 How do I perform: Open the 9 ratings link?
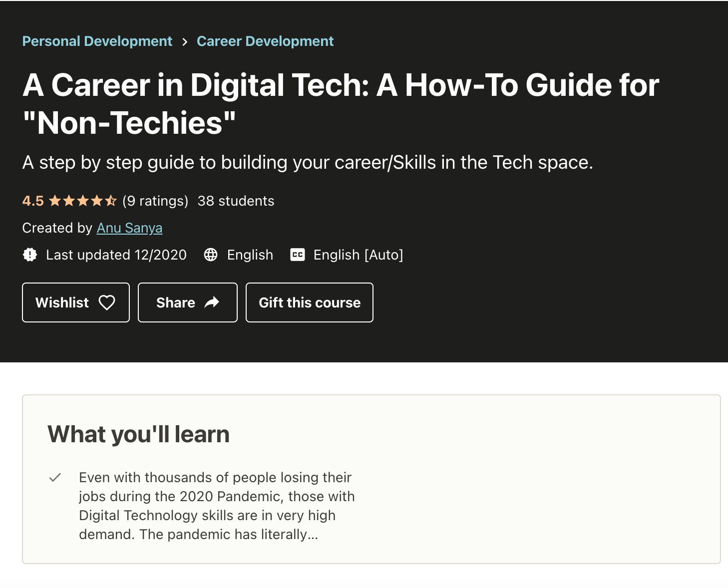point(155,201)
